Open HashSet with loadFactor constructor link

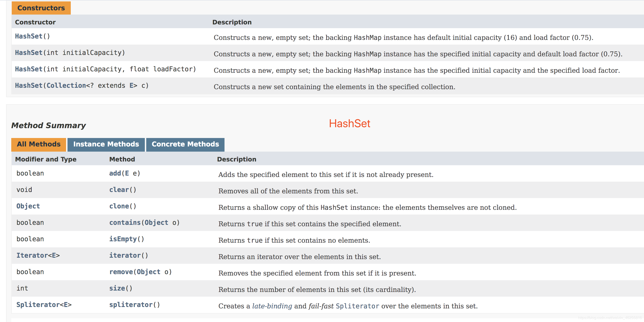pyautogui.click(x=29, y=69)
